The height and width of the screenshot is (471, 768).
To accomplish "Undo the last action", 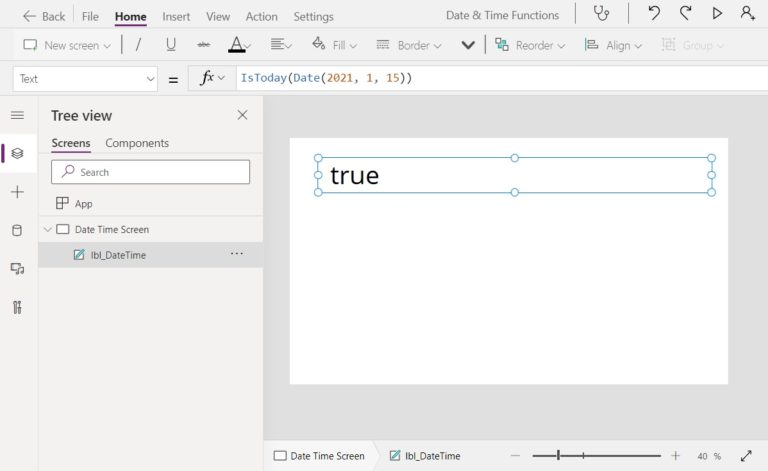I will click(x=654, y=14).
